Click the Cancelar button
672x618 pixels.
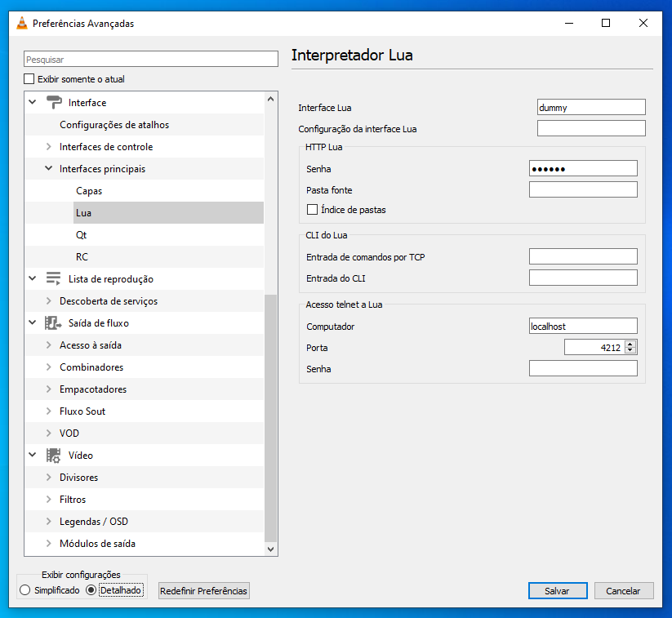click(624, 590)
